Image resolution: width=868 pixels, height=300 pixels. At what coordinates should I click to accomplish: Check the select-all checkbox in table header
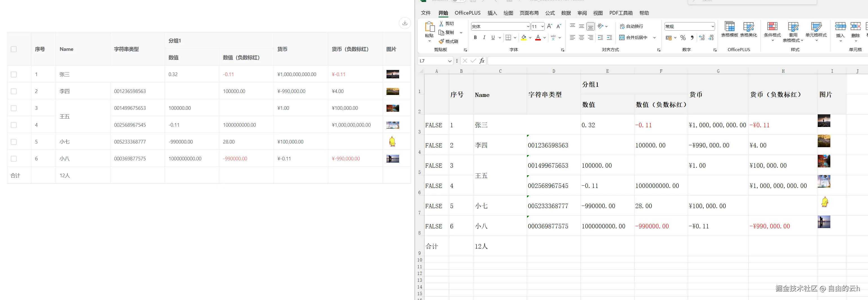13,49
